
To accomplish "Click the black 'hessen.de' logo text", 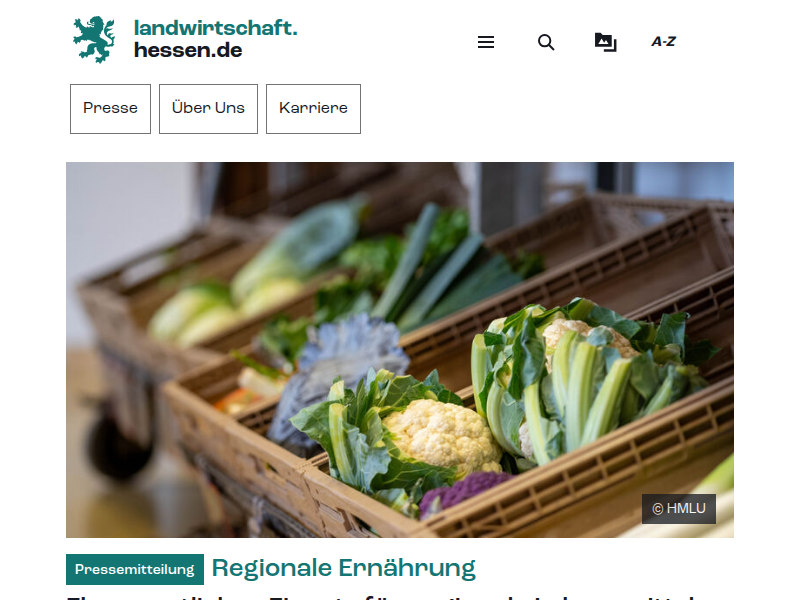I will coord(188,50).
